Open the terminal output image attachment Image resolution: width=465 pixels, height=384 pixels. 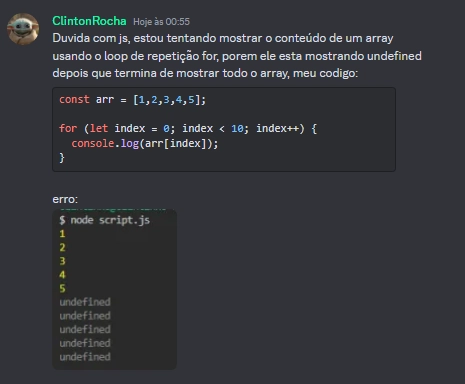coord(114,289)
